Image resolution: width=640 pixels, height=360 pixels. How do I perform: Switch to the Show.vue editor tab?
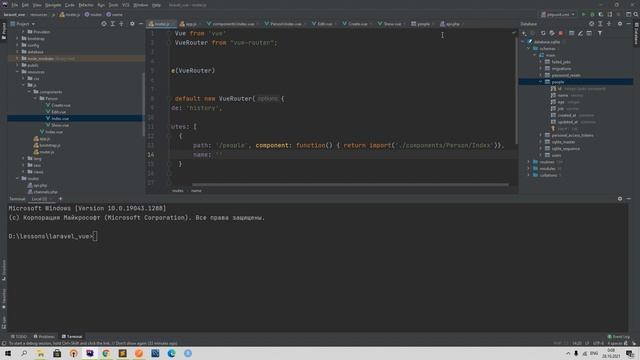[391, 24]
